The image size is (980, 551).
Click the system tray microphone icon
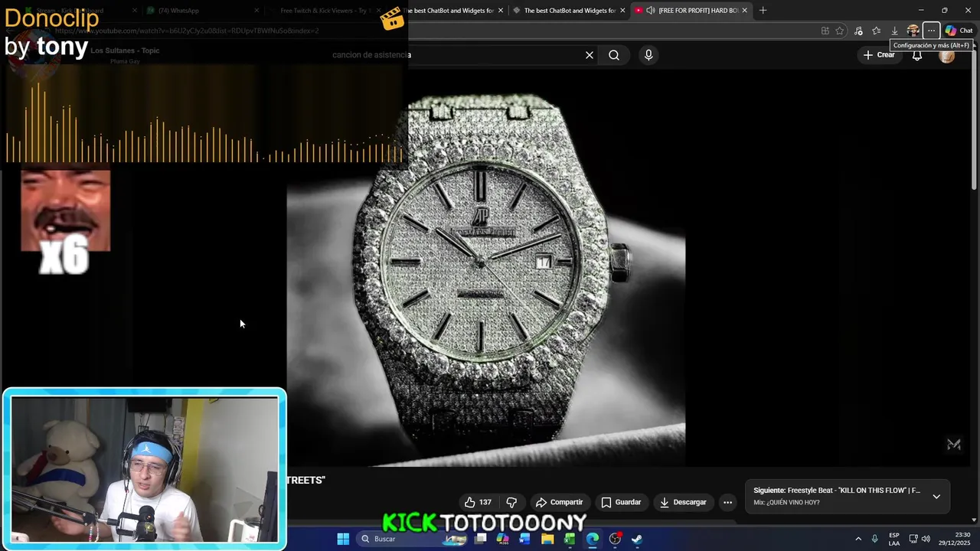[875, 539]
